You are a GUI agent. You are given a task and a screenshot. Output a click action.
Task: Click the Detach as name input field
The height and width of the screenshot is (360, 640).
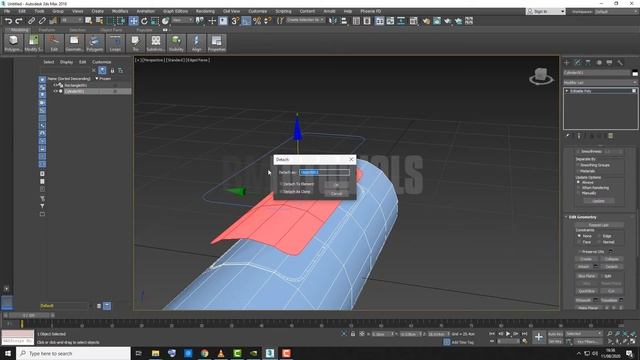click(x=324, y=172)
